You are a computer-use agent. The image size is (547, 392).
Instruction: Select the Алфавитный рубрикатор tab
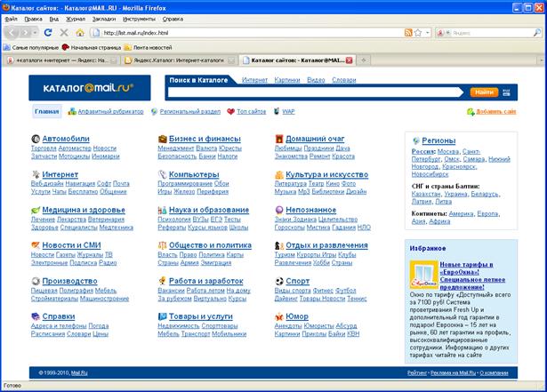click(x=110, y=112)
